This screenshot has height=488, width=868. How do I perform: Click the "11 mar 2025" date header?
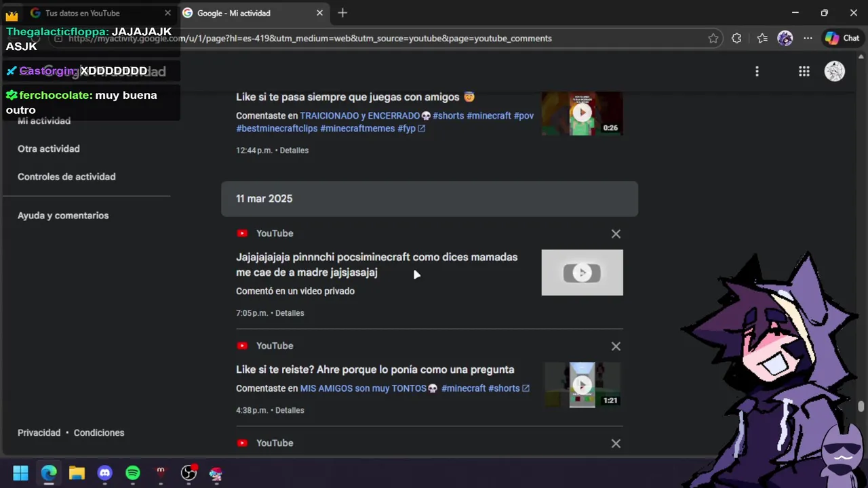429,199
